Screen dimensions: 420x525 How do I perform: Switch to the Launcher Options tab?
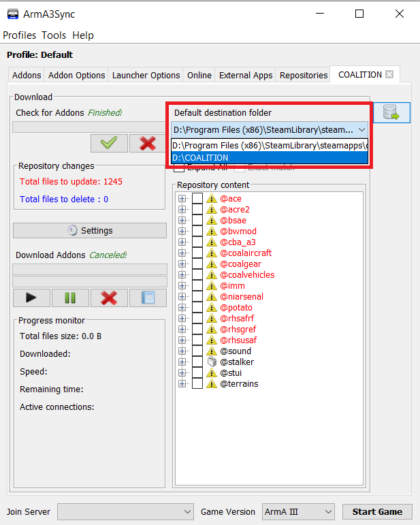click(x=146, y=76)
